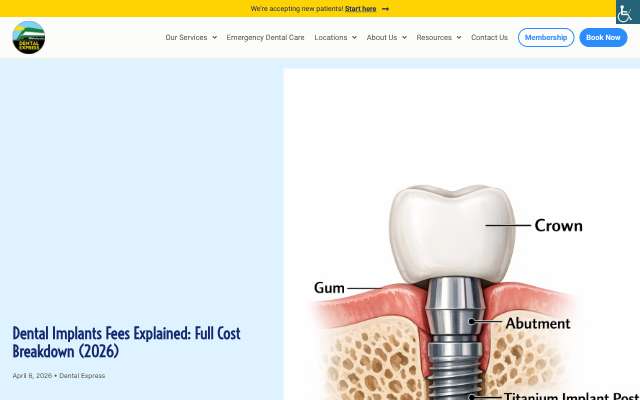Expand the Locations dropdown chevron
Image resolution: width=640 pixels, height=400 pixels.
[x=354, y=38]
